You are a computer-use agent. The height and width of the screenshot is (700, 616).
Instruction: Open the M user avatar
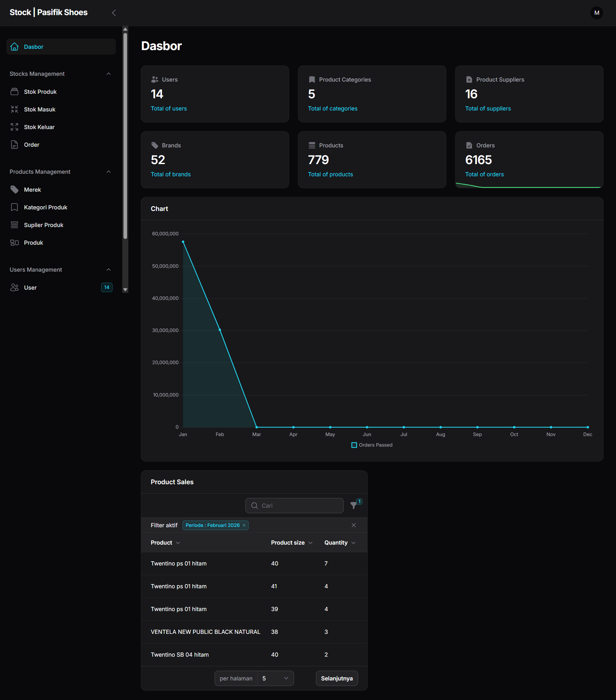point(596,13)
